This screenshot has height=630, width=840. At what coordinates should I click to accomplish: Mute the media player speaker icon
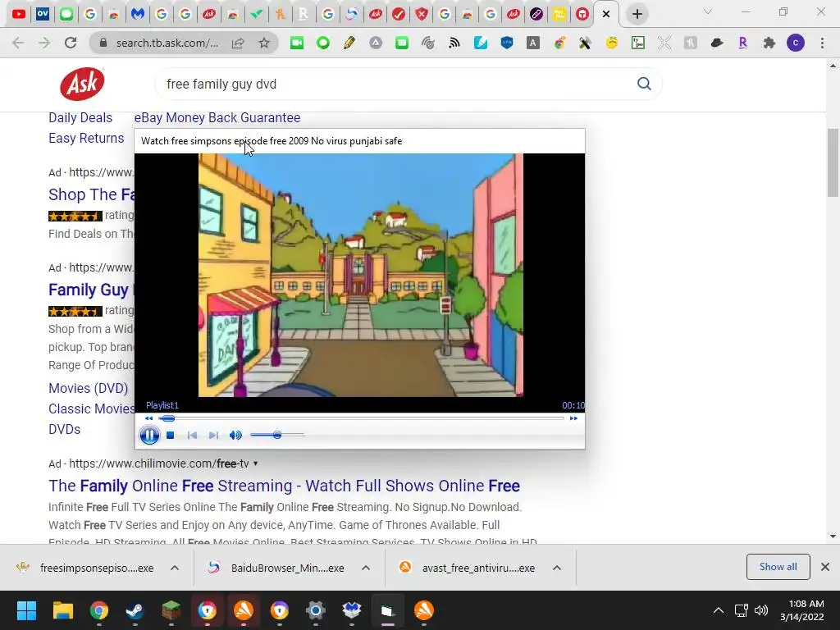(235, 435)
